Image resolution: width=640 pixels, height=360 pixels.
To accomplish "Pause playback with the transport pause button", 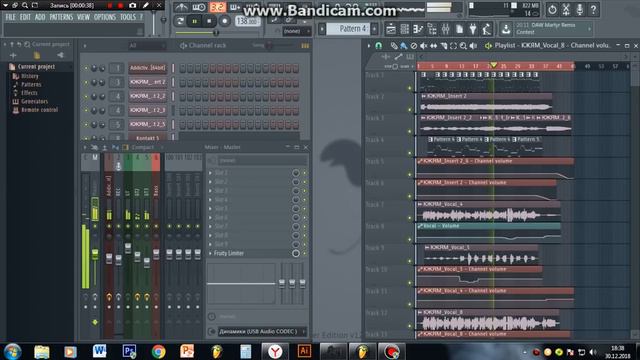I will (195, 21).
